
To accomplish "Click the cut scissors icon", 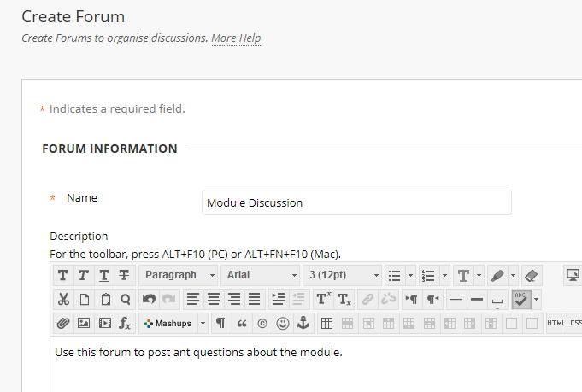I will [62, 299].
